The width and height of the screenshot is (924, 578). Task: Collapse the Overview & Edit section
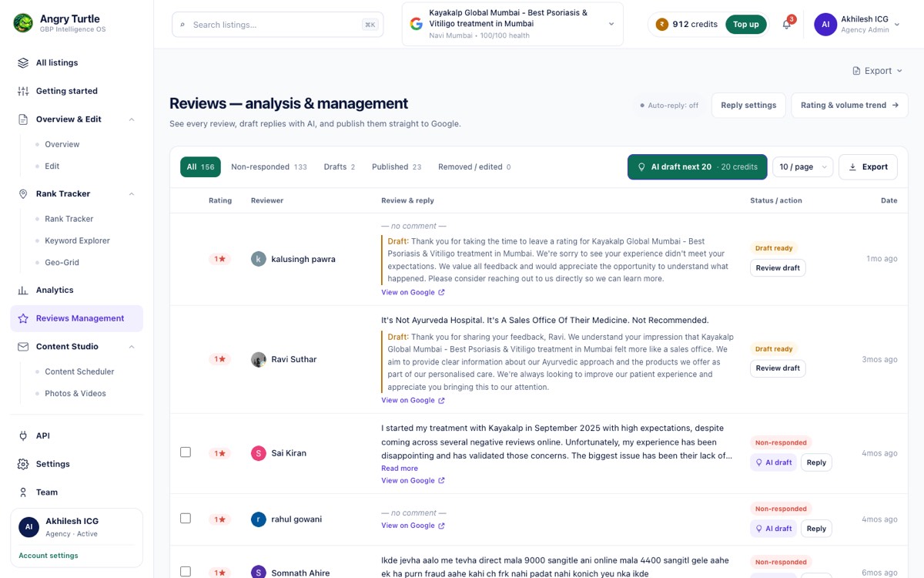(132, 119)
